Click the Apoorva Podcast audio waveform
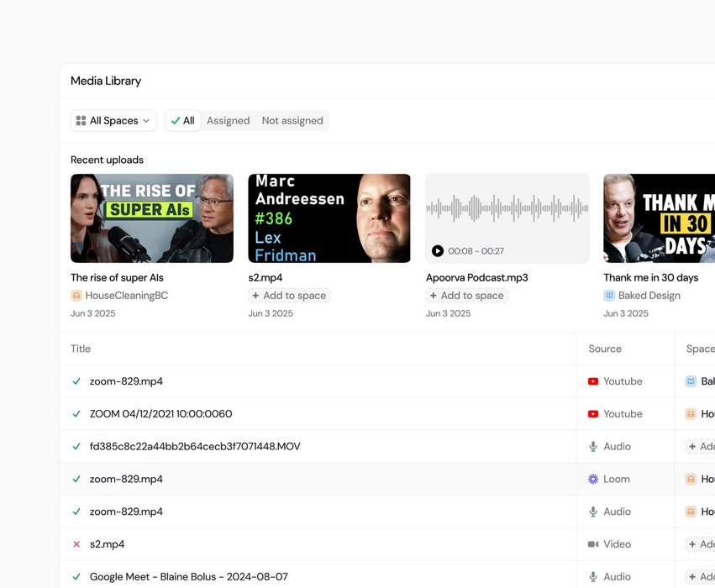 (507, 208)
